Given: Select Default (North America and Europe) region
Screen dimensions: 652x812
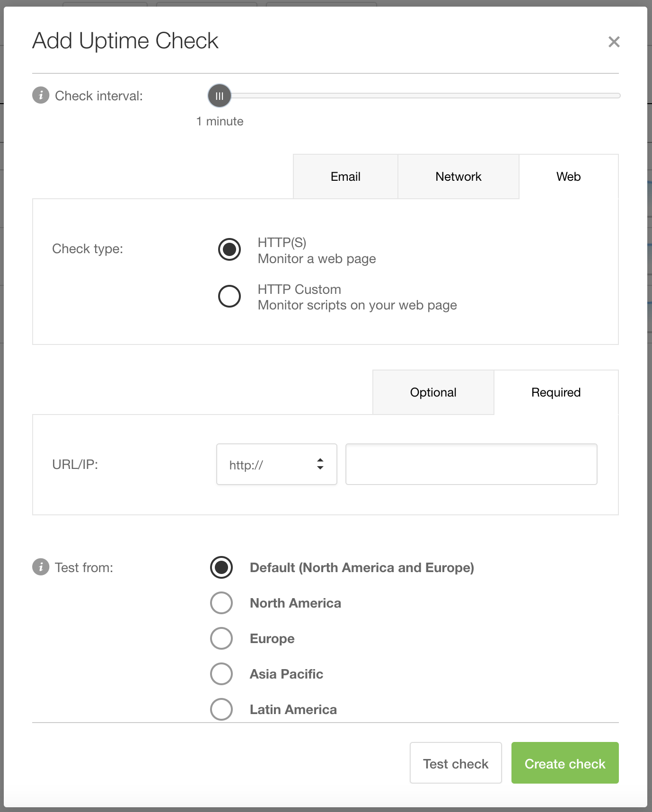Looking at the screenshot, I should 221,567.
